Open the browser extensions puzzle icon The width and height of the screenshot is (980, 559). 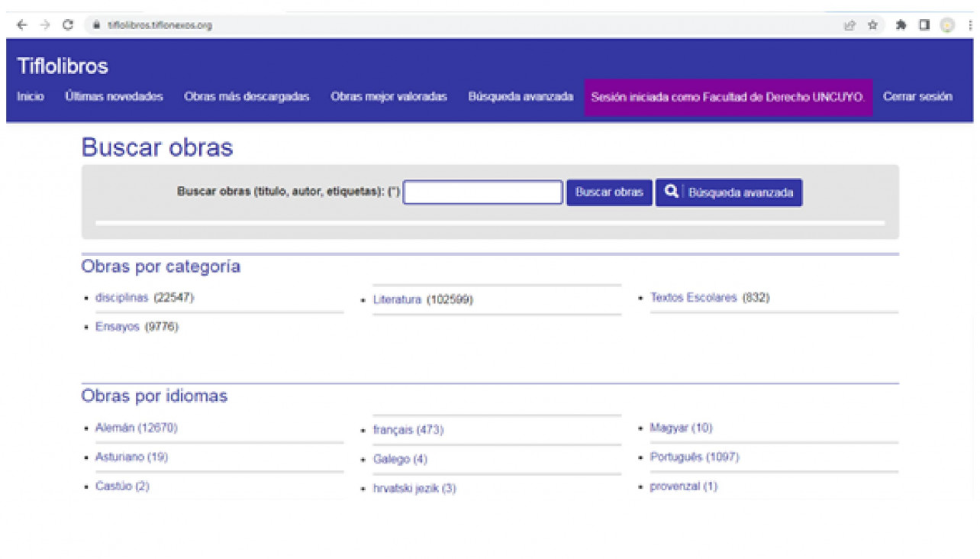pos(901,25)
